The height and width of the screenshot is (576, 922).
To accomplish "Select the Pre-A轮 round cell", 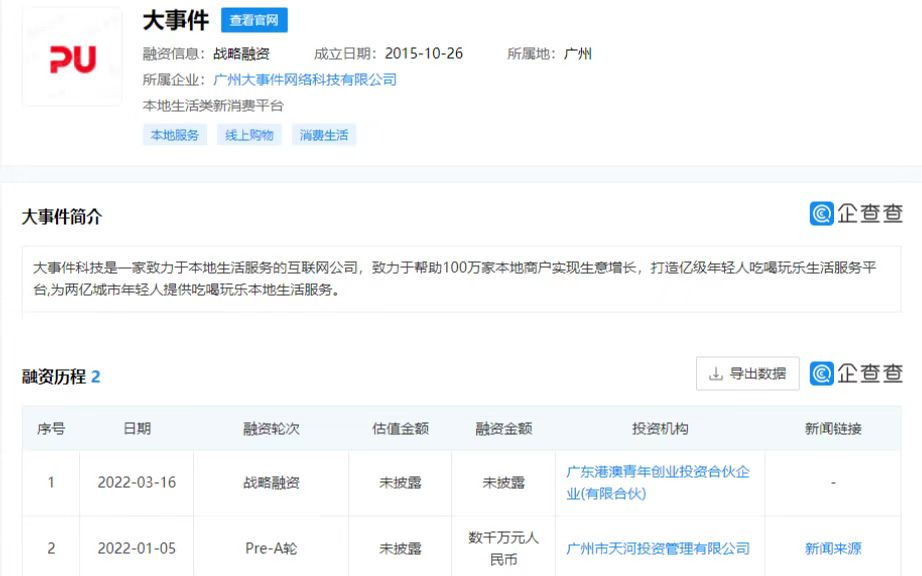I will click(271, 548).
